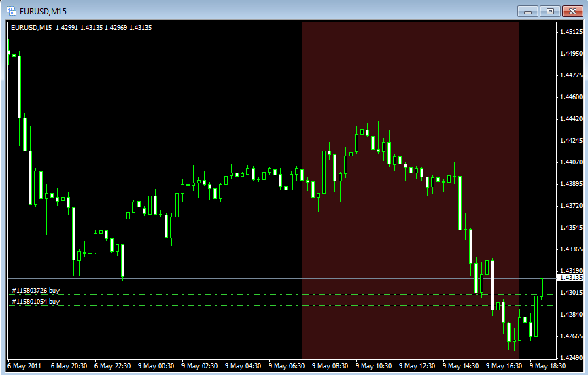Click the 1.44775 price scale label
588x375 pixels.
click(x=572, y=75)
